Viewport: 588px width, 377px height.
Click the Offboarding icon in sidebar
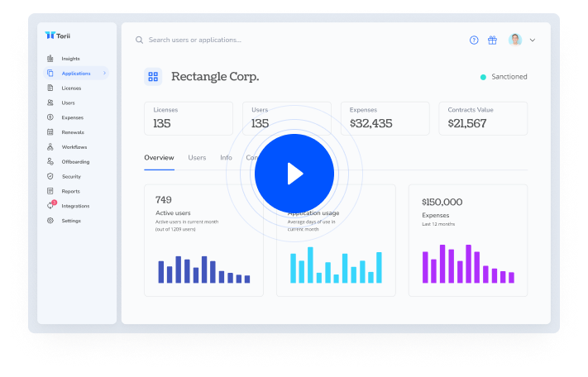(50, 161)
